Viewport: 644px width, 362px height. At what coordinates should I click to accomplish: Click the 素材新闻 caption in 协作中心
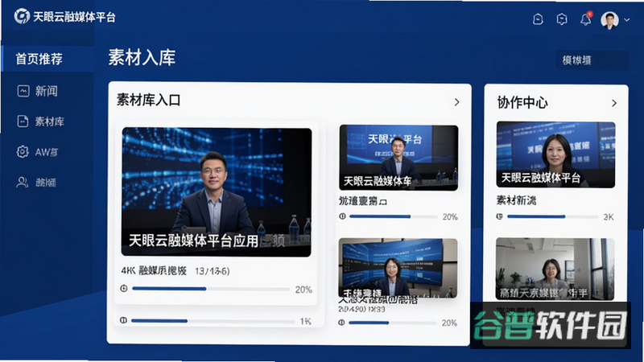516,200
